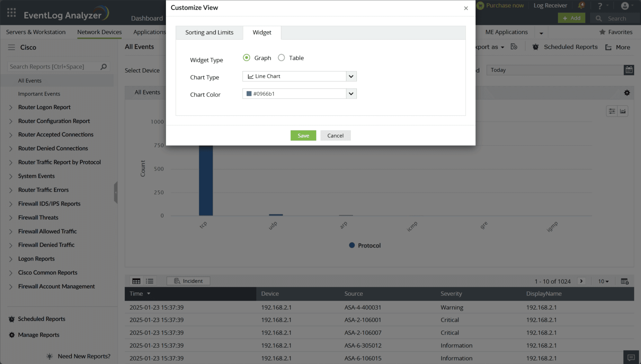Screen dimensions: 641x364
Task: Cancel the Customize View dialog
Action: 336,136
